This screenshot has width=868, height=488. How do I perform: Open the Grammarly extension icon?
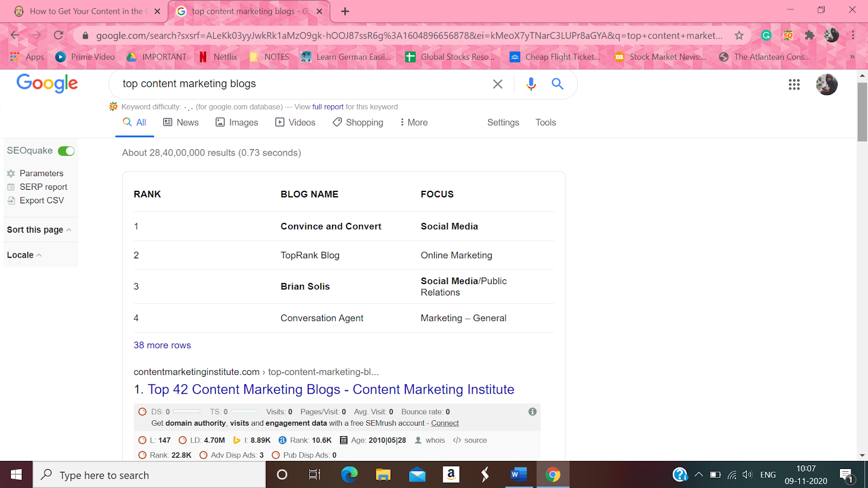coord(766,35)
